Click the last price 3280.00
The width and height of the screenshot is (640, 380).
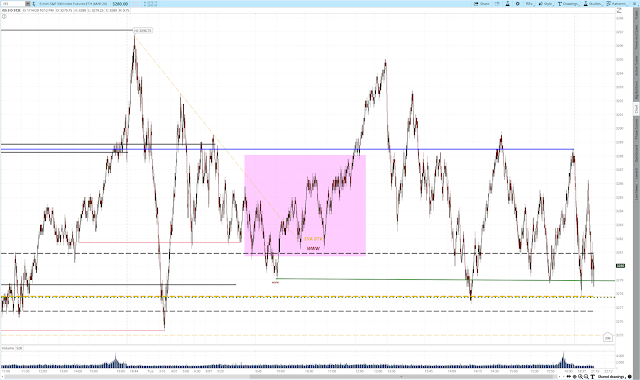tap(120, 4)
